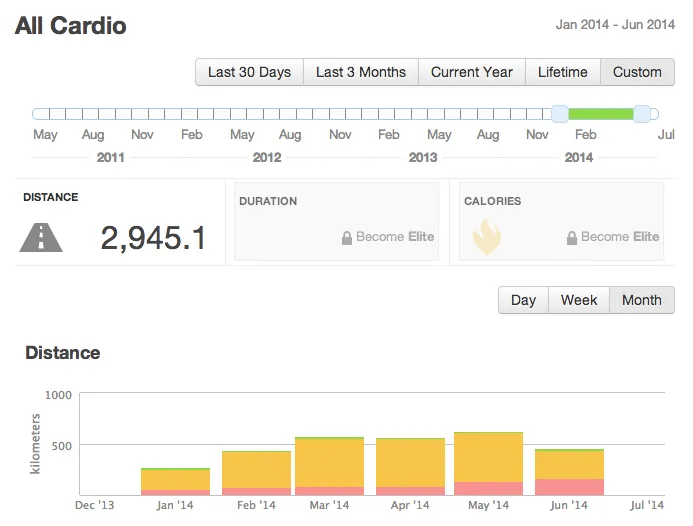Click the lock icon in Duration panel
Image resolution: width=693 pixels, height=526 pixels.
click(x=347, y=238)
